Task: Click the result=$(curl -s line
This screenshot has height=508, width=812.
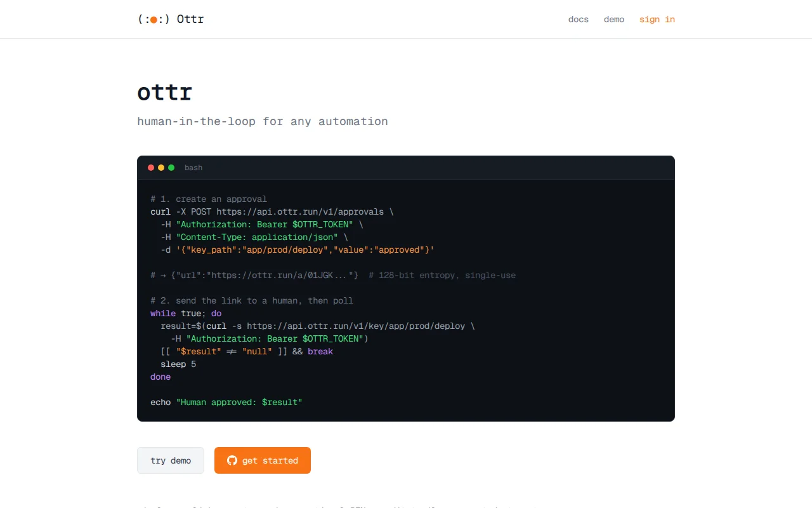Action: point(318,326)
